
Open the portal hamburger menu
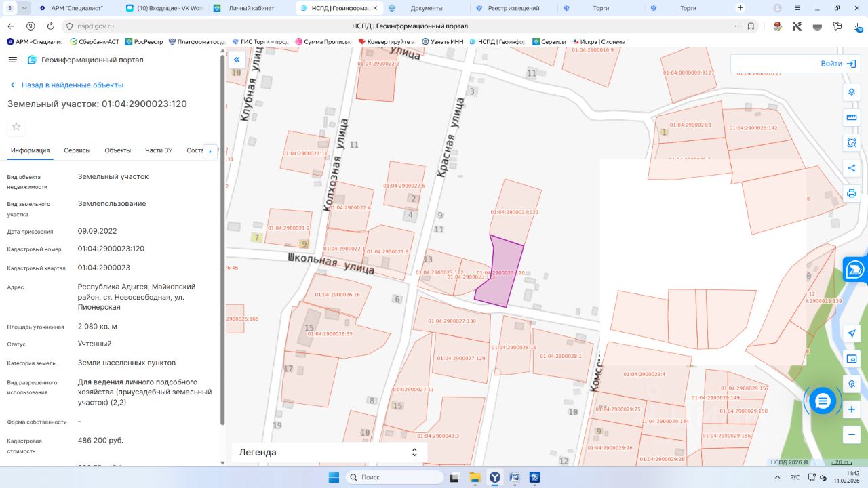[x=12, y=60]
